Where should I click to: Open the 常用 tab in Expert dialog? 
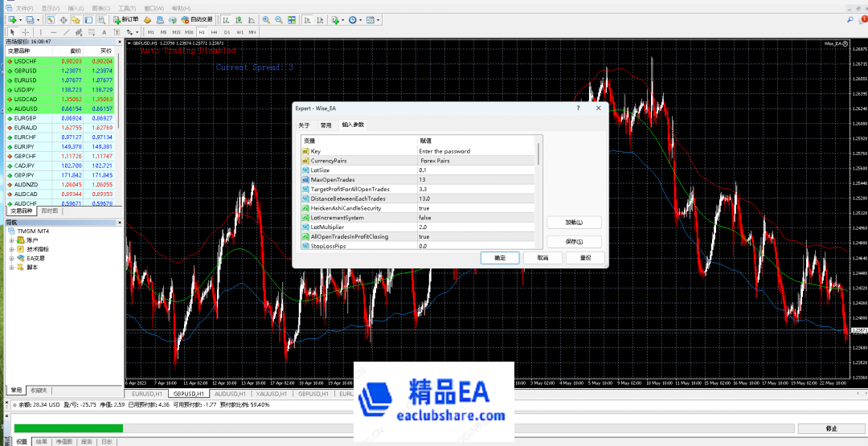point(325,125)
